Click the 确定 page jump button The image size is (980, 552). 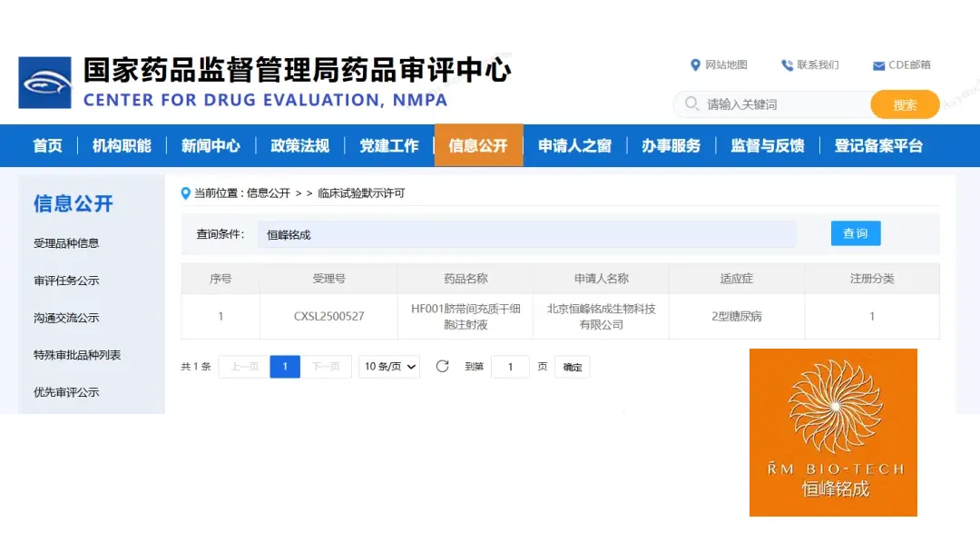coord(573,367)
